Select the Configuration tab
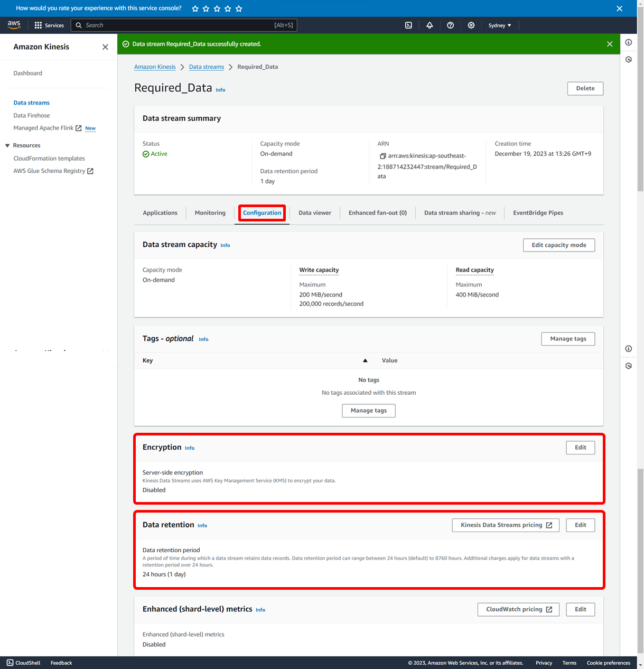644x669 pixels. coord(262,213)
